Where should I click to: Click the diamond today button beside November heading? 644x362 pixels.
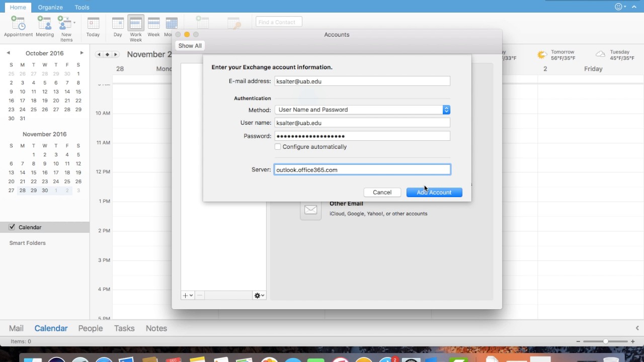(x=107, y=54)
